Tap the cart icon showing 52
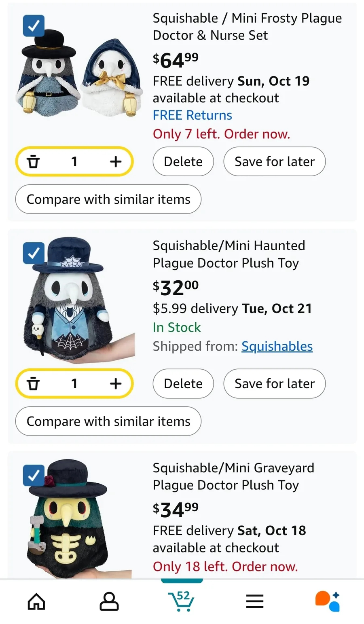 tap(182, 601)
